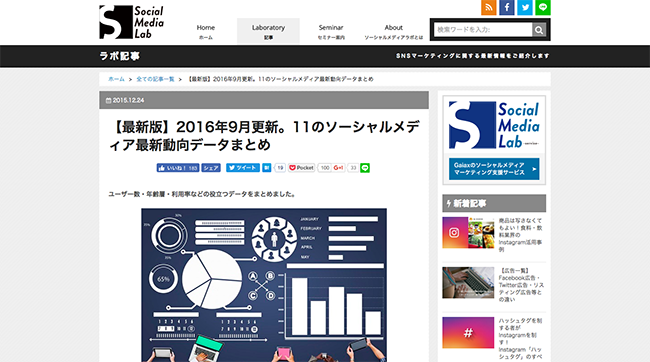The width and height of the screenshot is (650, 362).
Task: Open the Laboratory menu tab
Action: pos(268,31)
